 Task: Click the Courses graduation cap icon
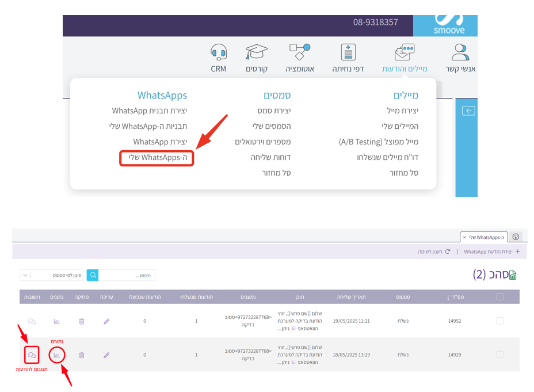pyautogui.click(x=256, y=54)
